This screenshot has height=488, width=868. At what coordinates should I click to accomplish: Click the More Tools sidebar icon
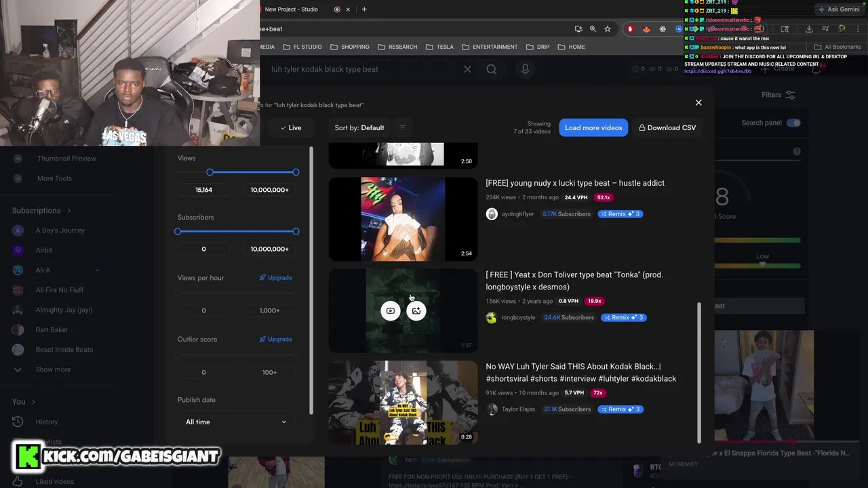click(18, 178)
